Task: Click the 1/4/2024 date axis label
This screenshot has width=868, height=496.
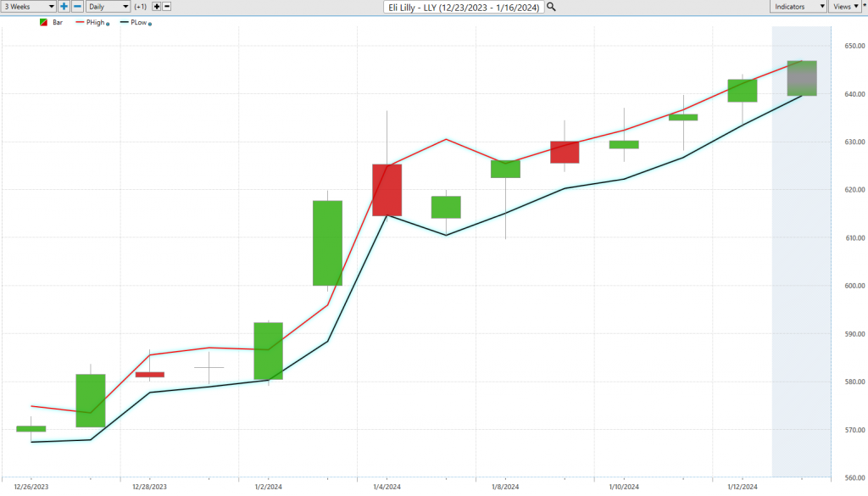Action: (x=387, y=488)
